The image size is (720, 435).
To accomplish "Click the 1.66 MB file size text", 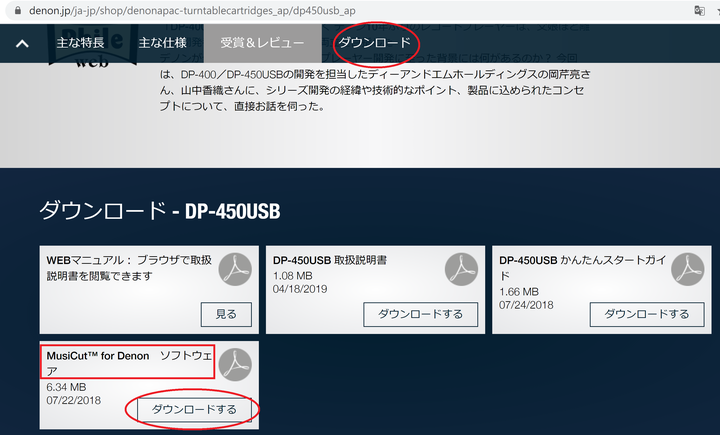I will pos(519,292).
